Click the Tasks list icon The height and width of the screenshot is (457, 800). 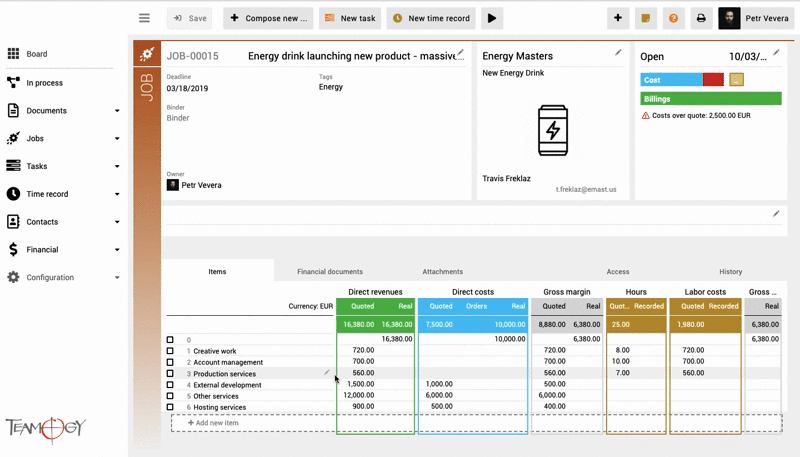point(13,166)
